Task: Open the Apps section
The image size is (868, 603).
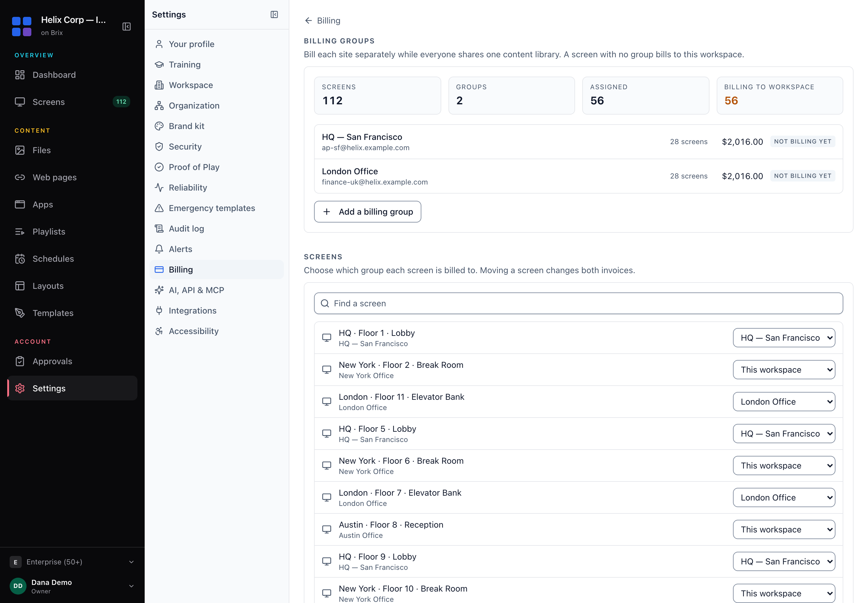Action: point(72,204)
